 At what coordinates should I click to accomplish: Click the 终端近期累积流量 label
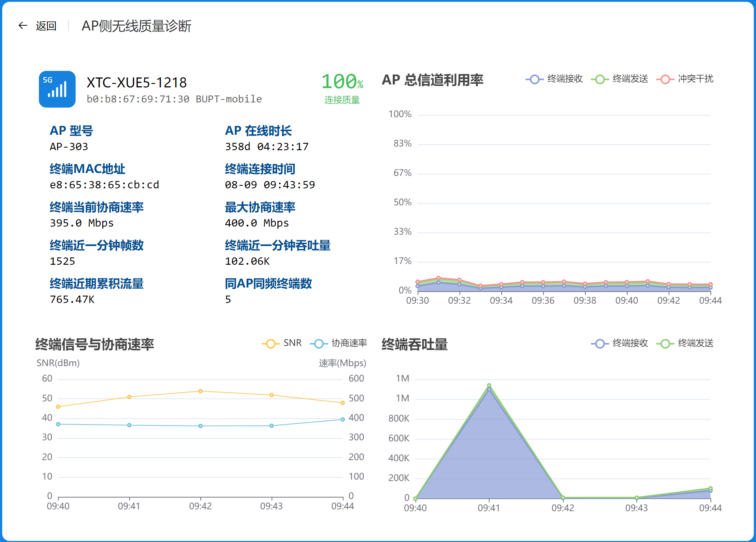pyautogui.click(x=97, y=283)
